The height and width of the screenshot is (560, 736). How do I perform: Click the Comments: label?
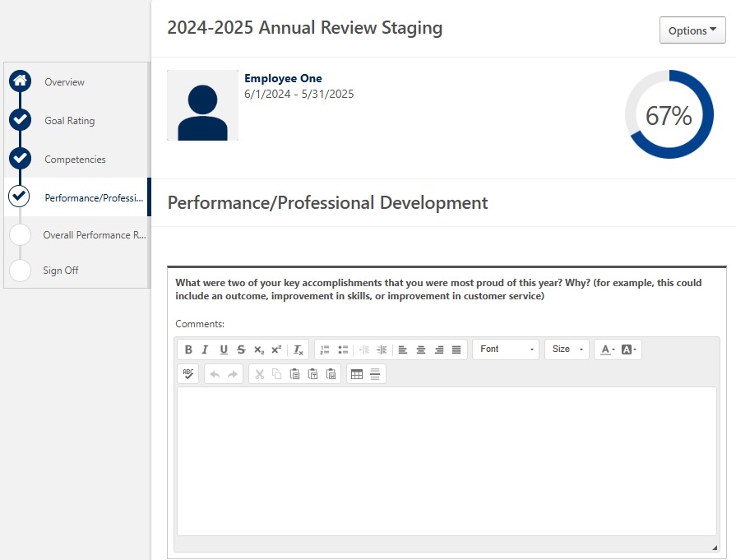coord(200,324)
